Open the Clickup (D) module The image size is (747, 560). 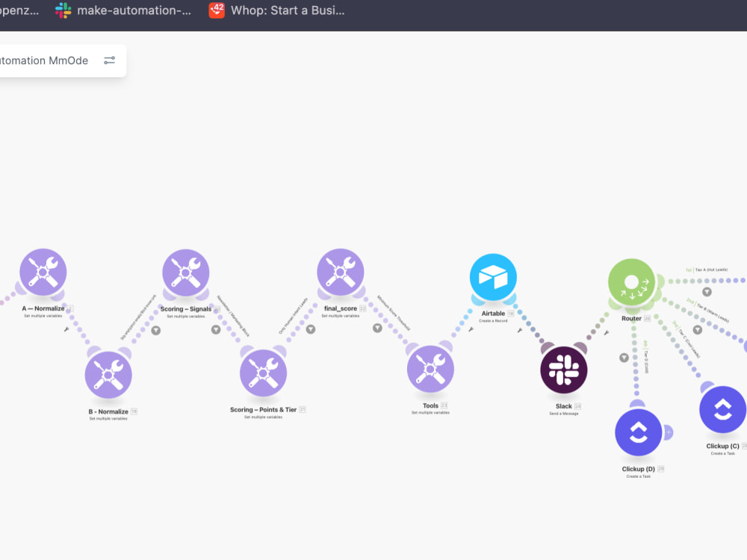pos(639,432)
